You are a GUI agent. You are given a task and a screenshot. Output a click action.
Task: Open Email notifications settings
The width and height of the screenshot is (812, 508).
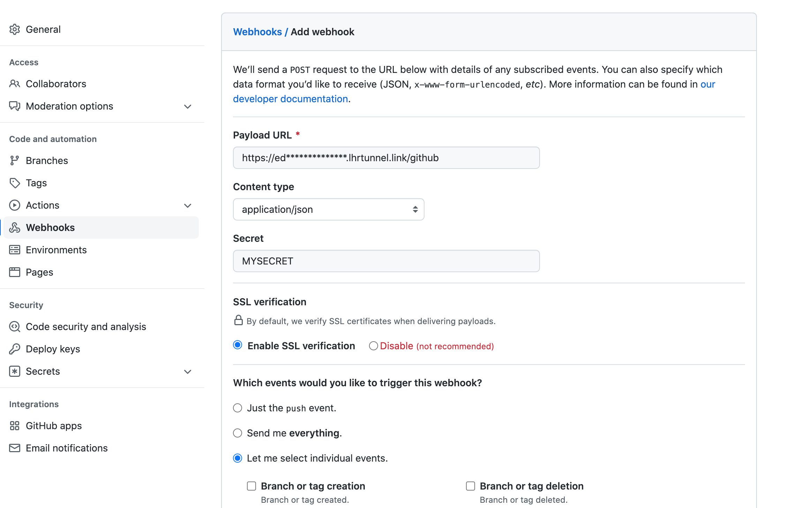[67, 448]
